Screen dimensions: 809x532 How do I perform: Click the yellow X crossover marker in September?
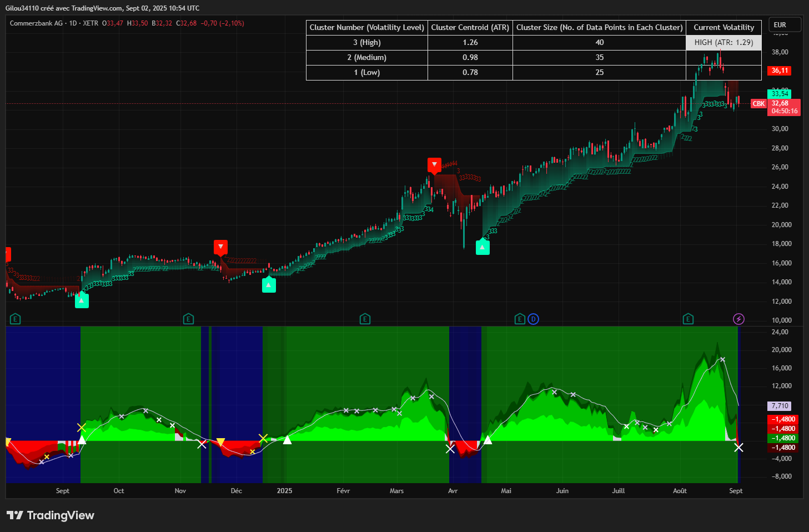pos(82,428)
